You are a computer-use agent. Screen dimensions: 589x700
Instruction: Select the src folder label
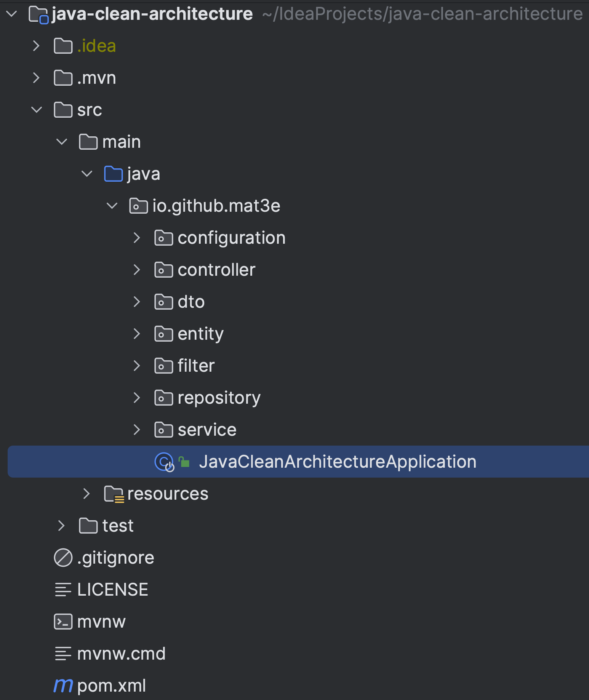pos(90,110)
